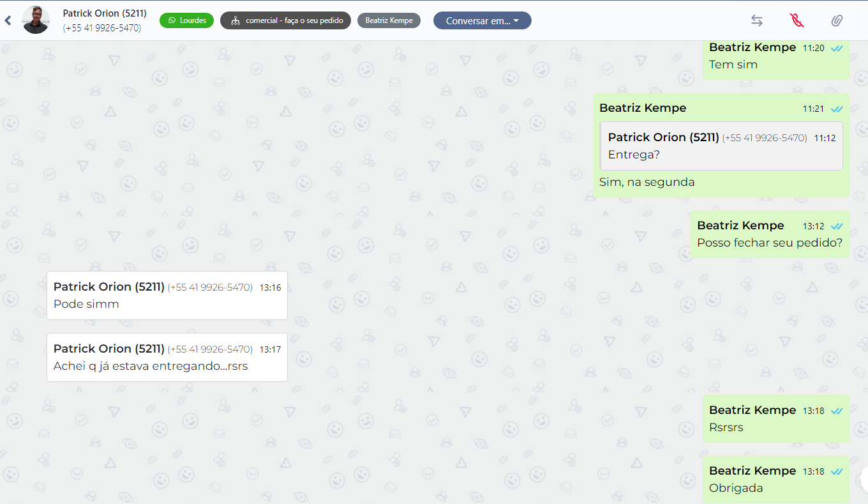Click the red end-call phone icon
The height and width of the screenshot is (504, 868).
click(797, 20)
